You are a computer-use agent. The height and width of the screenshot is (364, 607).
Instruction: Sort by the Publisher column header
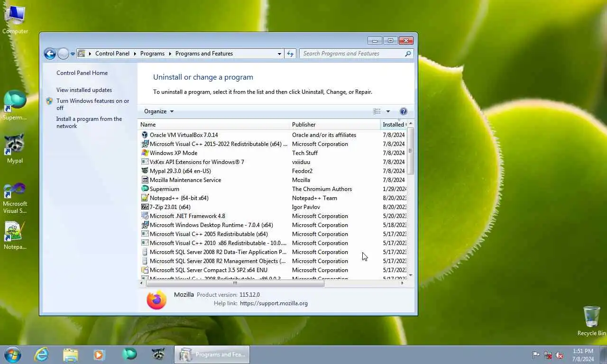[335, 125]
